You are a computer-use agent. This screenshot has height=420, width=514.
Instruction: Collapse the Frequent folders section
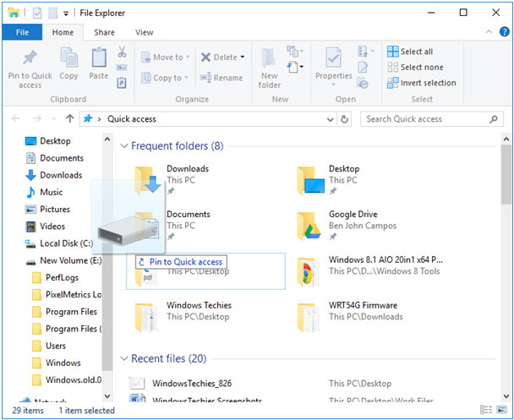click(x=124, y=146)
